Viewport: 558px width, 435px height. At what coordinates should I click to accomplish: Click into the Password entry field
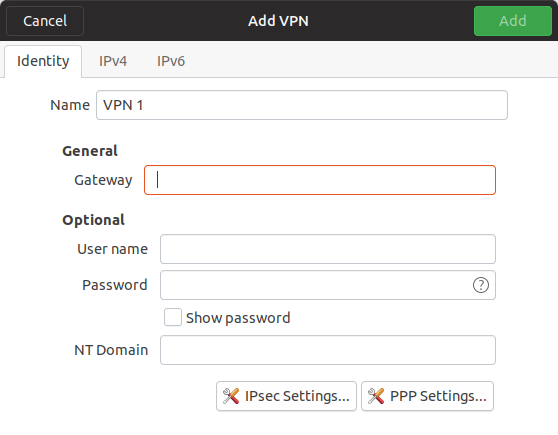(328, 285)
